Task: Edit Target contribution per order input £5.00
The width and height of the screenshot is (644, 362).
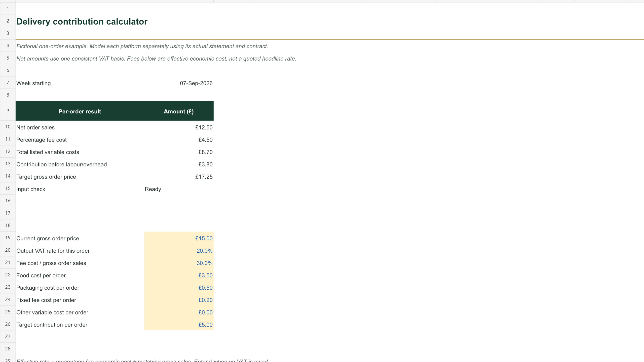Action: tap(179, 325)
